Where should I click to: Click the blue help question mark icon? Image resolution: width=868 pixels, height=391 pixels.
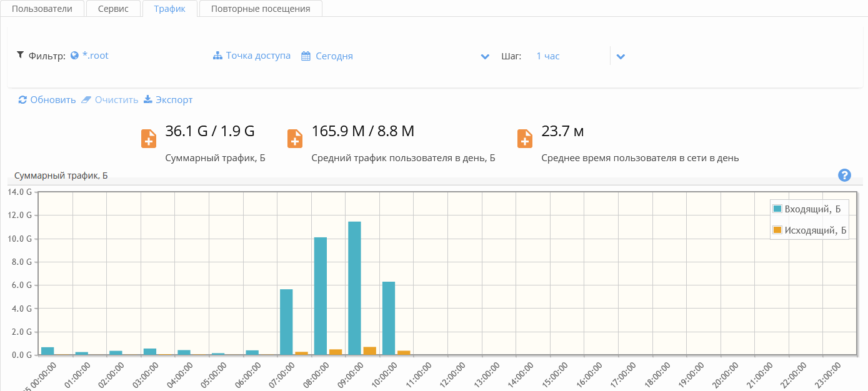click(x=844, y=175)
